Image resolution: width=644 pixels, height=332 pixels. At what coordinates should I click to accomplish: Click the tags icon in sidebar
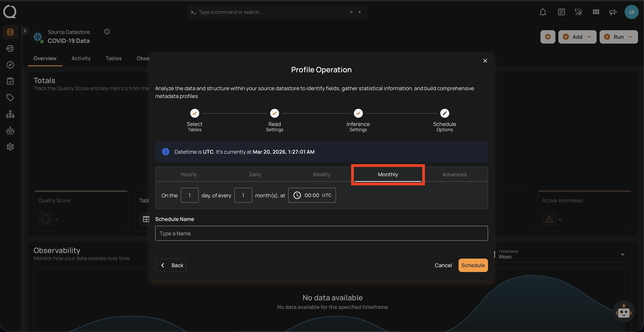(x=10, y=98)
